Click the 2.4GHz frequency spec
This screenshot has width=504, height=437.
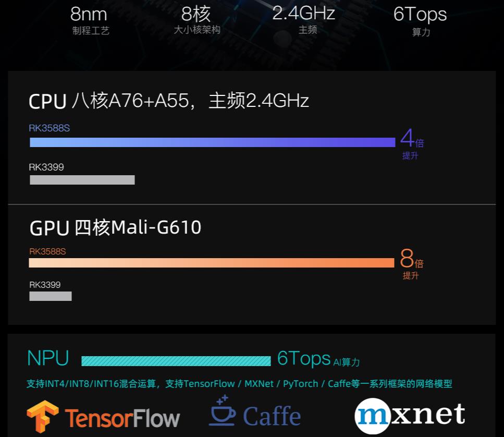(303, 19)
